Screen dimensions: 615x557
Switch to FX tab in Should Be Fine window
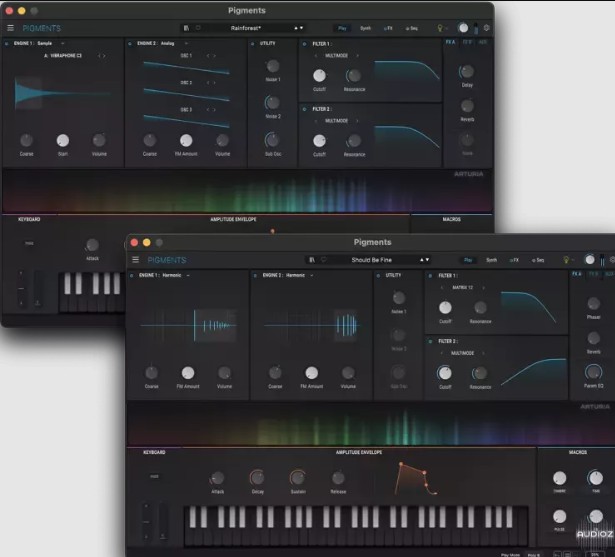[x=514, y=260]
